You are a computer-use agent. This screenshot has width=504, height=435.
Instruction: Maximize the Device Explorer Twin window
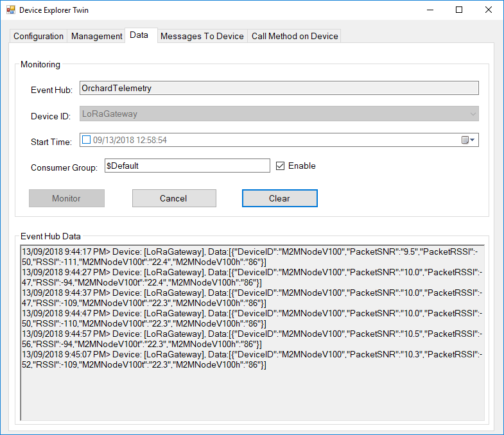459,10
